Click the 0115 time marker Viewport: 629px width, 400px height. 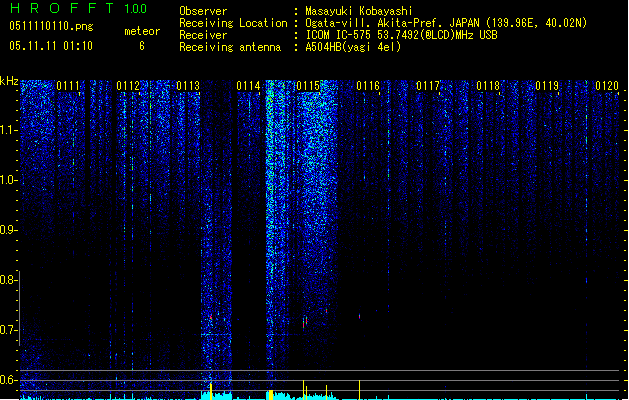click(308, 86)
